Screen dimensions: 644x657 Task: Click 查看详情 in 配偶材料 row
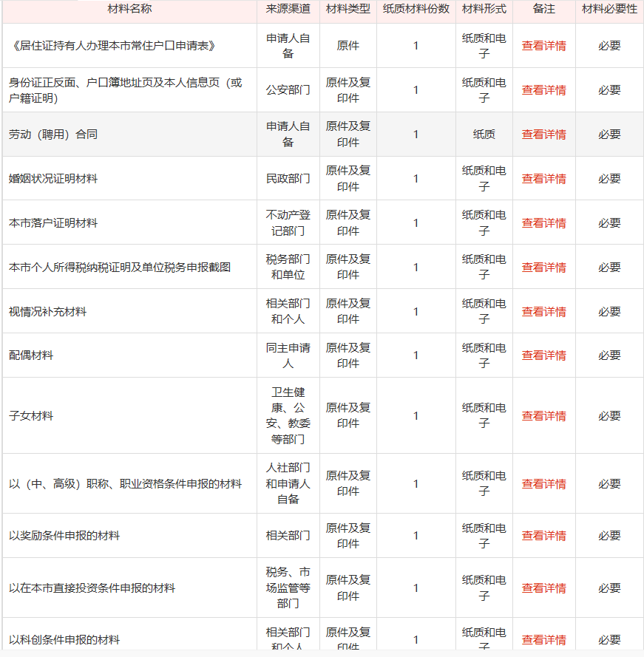[543, 355]
